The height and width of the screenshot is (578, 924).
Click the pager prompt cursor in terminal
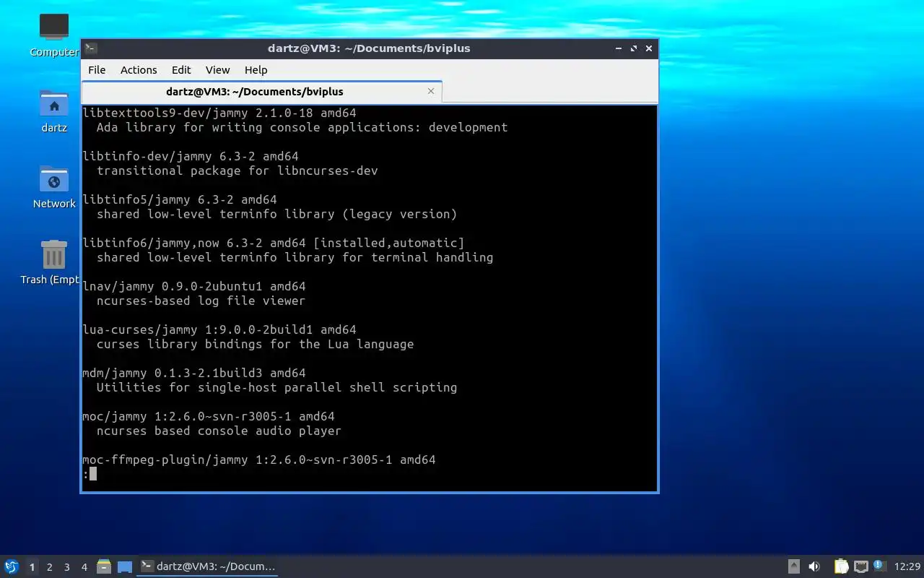[93, 474]
